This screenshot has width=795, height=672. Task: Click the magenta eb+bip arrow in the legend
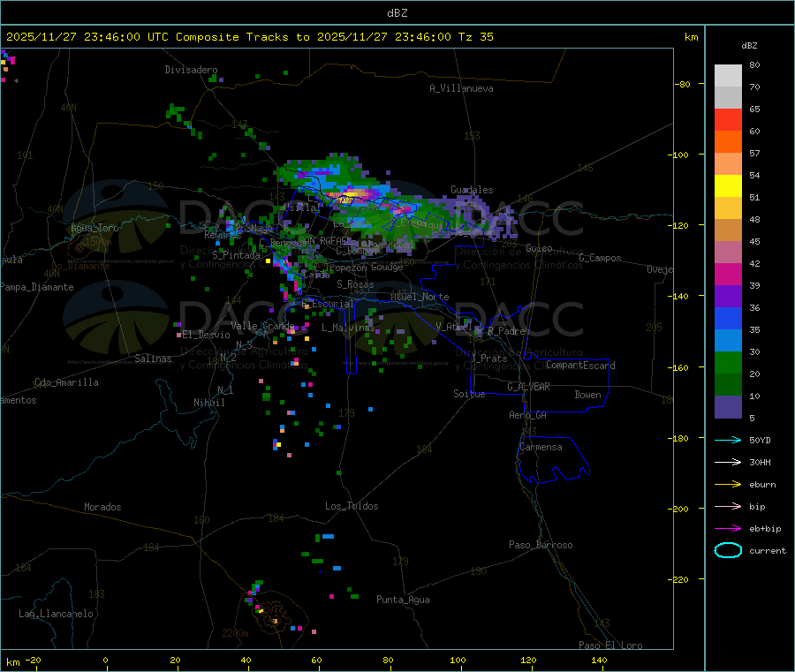coord(728,529)
